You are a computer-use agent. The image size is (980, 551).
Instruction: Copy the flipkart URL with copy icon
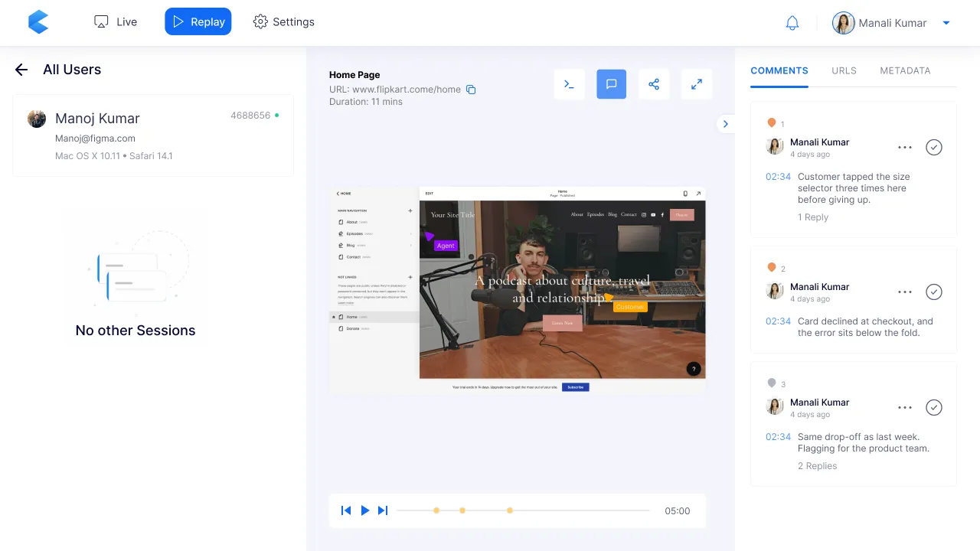(x=471, y=90)
